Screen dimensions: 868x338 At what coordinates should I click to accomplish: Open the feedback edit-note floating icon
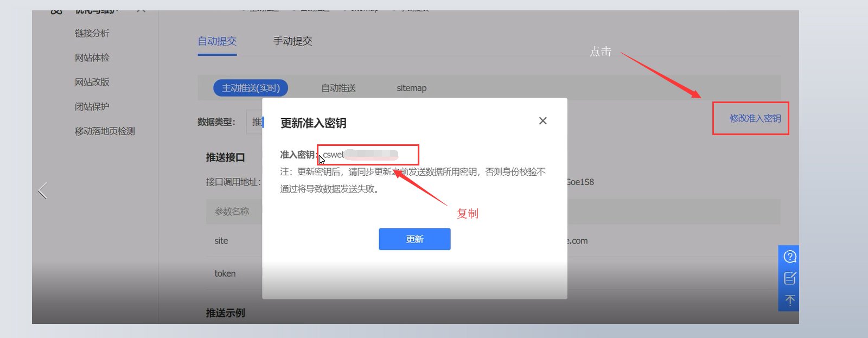pyautogui.click(x=790, y=278)
